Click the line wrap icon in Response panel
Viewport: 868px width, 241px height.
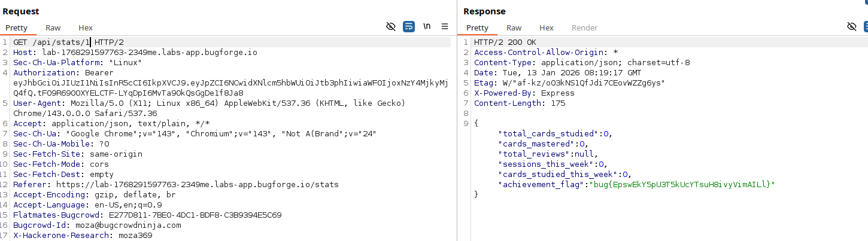pos(865,27)
